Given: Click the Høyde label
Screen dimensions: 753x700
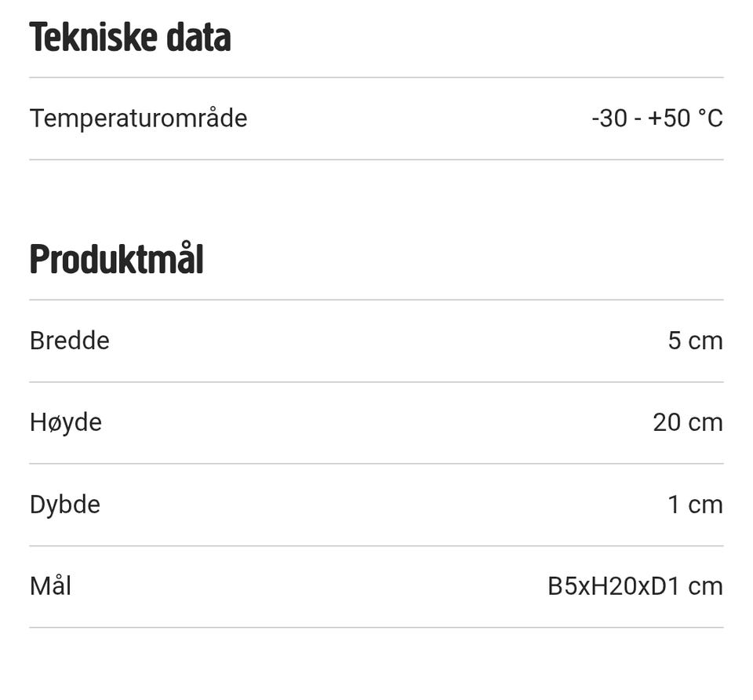Looking at the screenshot, I should pyautogui.click(x=66, y=422).
